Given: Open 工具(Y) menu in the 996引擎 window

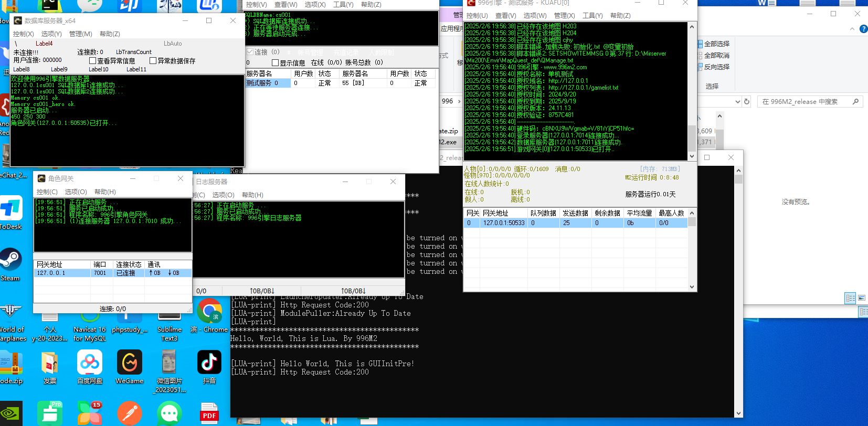Looking at the screenshot, I should [592, 16].
